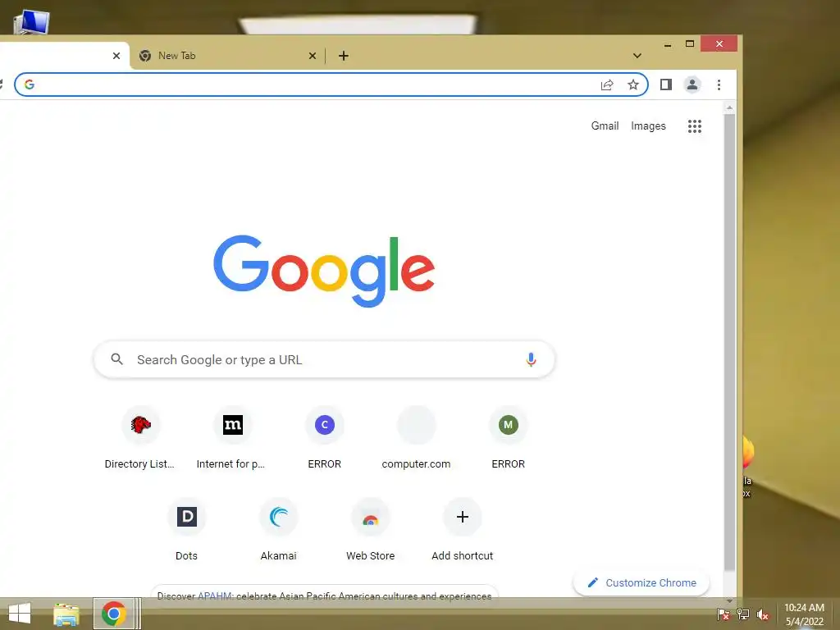Open Images link
This screenshot has height=630, width=840.
(648, 126)
